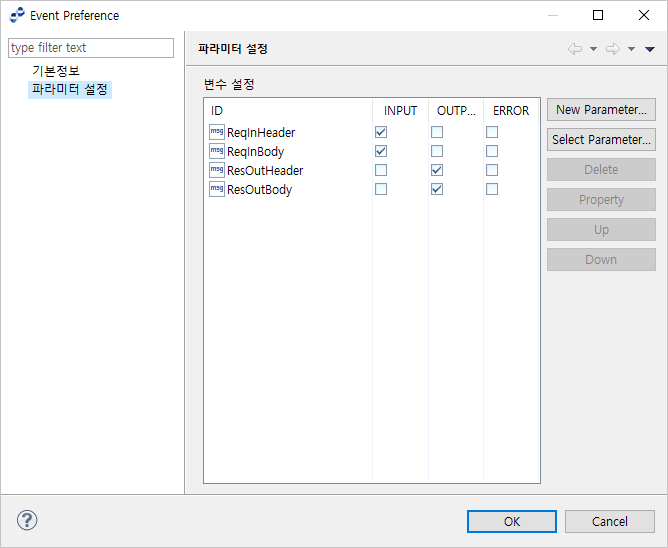Select the ResOutHeader row name
This screenshot has height=548, width=668.
[265, 170]
